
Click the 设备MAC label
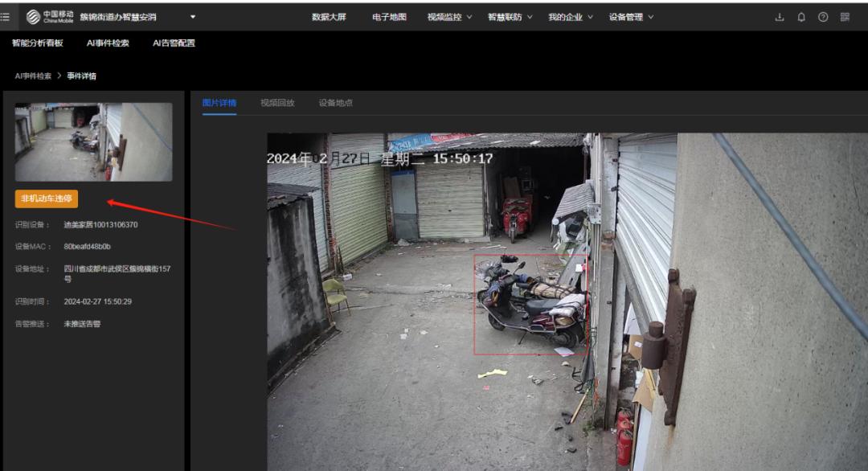[x=33, y=247]
